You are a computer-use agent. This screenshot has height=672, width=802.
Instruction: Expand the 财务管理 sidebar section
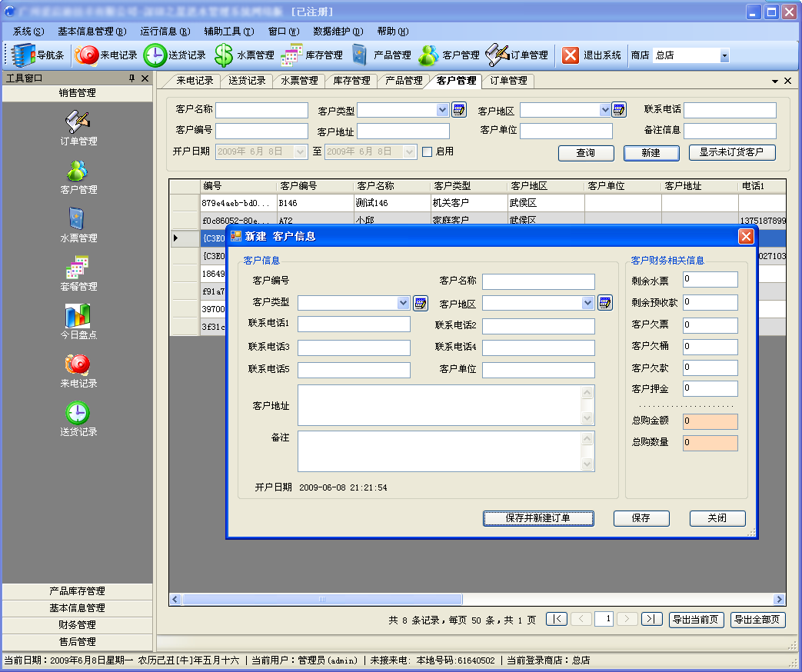(x=77, y=625)
